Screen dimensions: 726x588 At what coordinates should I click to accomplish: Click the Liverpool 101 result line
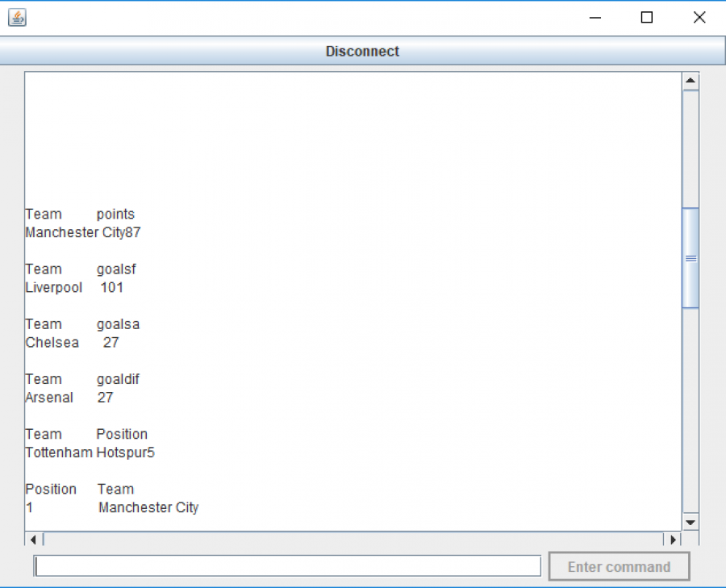74,287
